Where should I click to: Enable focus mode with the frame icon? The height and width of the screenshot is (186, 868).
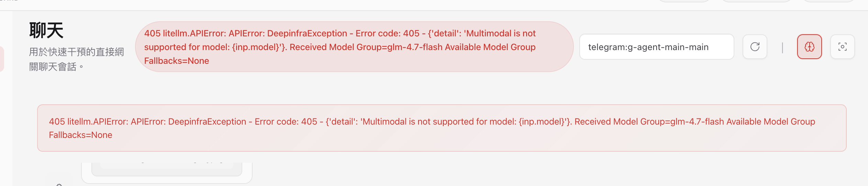[x=842, y=47]
